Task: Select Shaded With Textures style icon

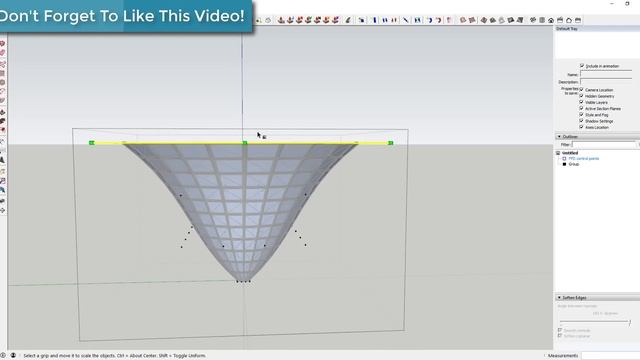Action: [511, 20]
